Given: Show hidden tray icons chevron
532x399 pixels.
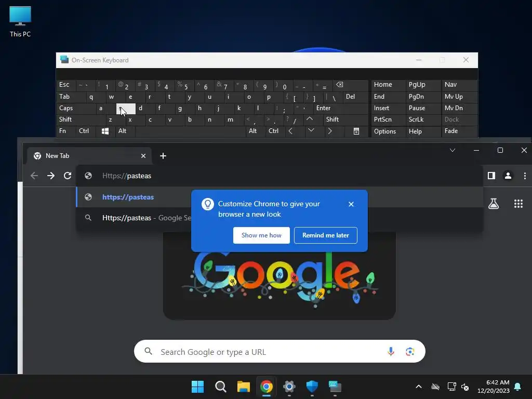Looking at the screenshot, I should (419, 387).
